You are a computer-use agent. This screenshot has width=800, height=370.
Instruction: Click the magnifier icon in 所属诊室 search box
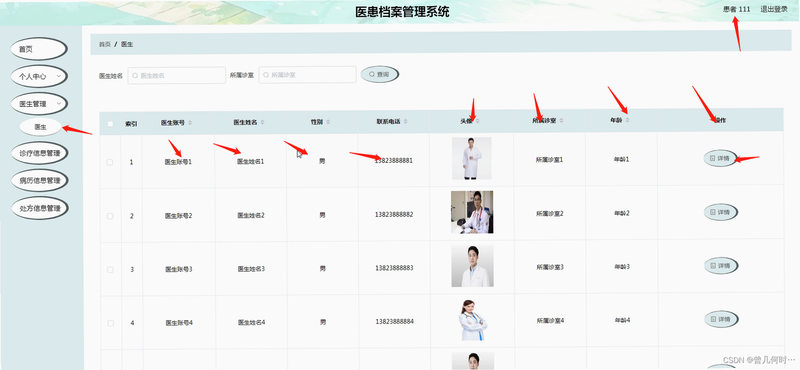click(266, 75)
